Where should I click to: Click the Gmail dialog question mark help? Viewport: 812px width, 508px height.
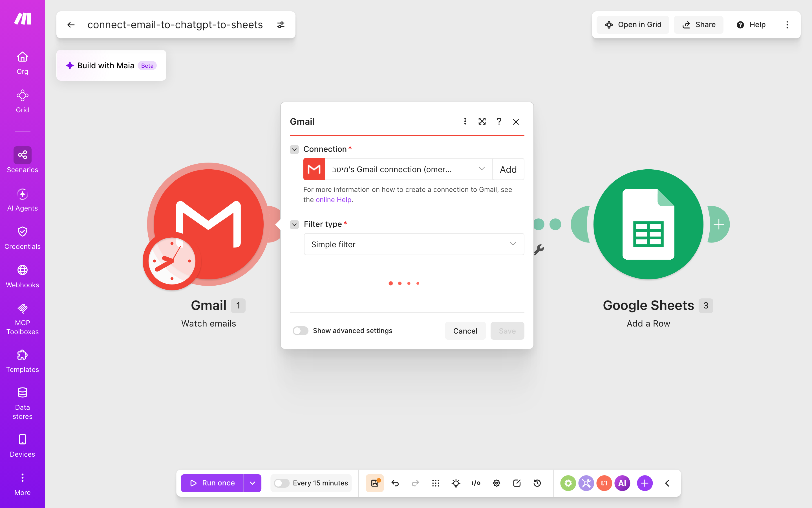(499, 121)
